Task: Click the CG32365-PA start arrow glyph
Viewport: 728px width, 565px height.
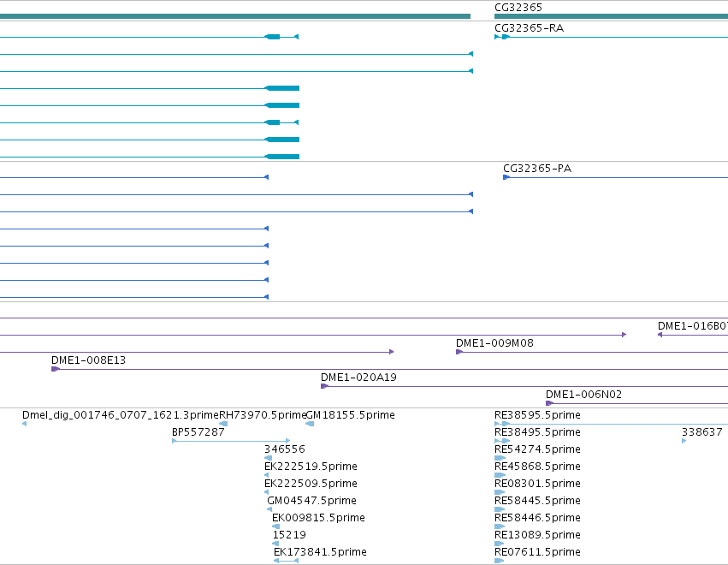Action: [506, 177]
